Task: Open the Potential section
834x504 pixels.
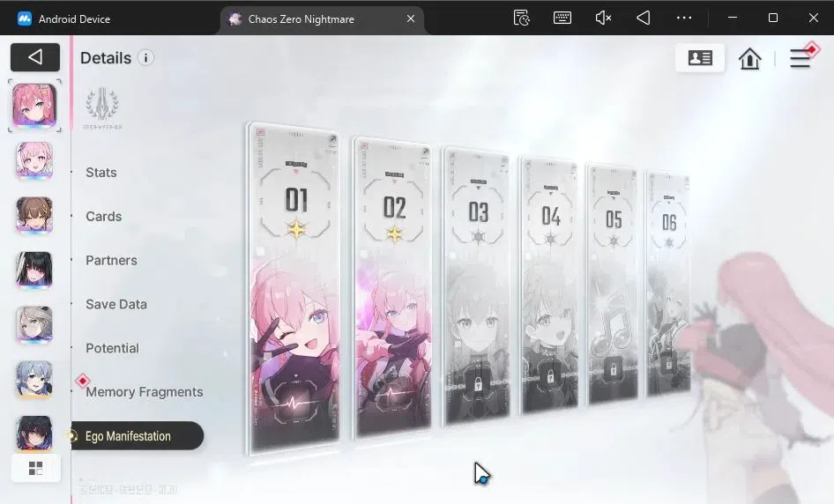Action: (112, 348)
